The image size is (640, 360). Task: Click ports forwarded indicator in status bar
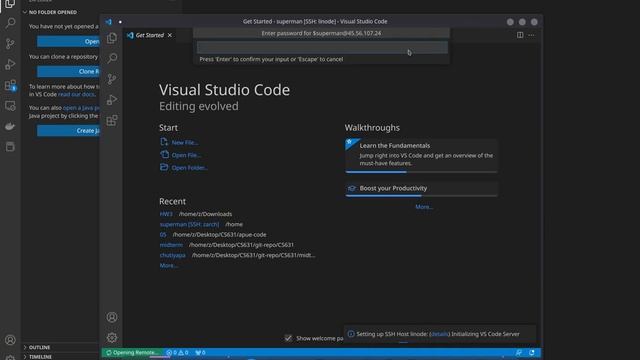click(x=200, y=353)
